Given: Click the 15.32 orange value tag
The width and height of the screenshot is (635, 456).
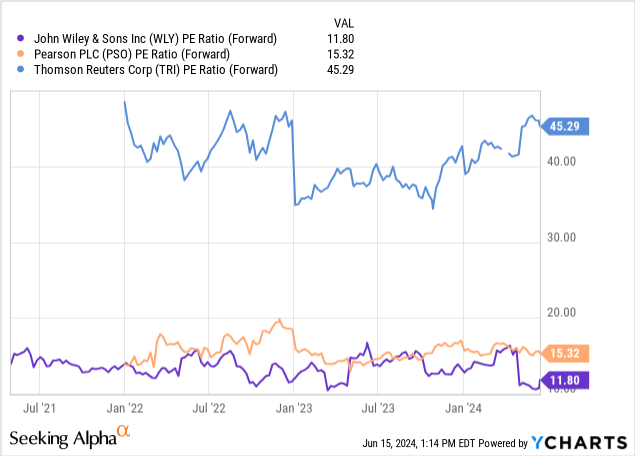Looking at the screenshot, I should (x=569, y=353).
